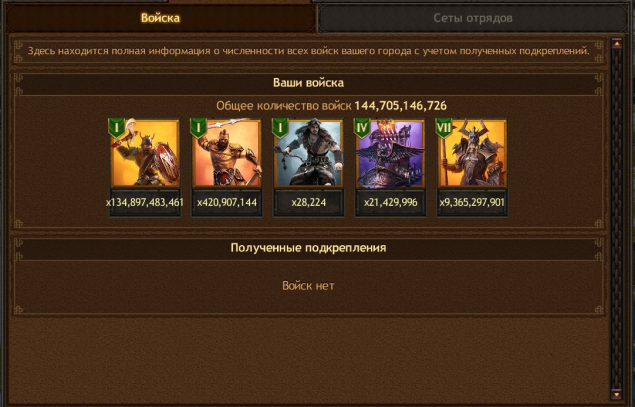The image size is (635, 407).
Task: Select the tier I chain-wielding fighter portrait
Action: tap(227, 153)
